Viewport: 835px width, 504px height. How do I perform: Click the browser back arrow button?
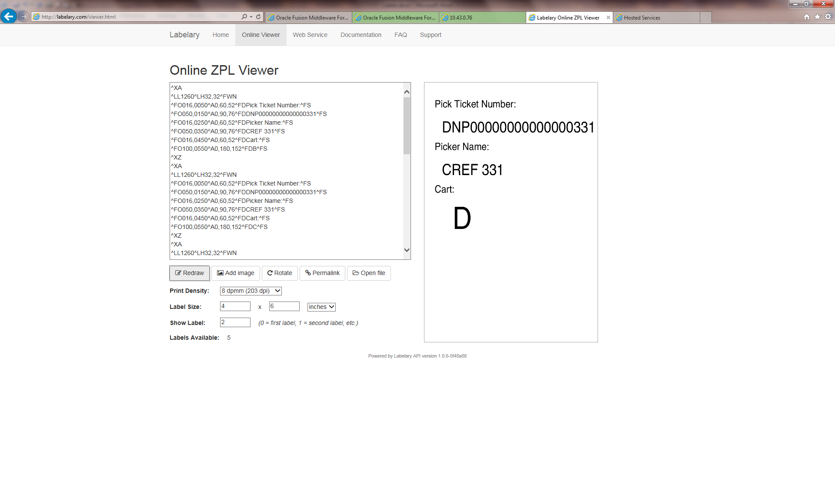(x=8, y=17)
